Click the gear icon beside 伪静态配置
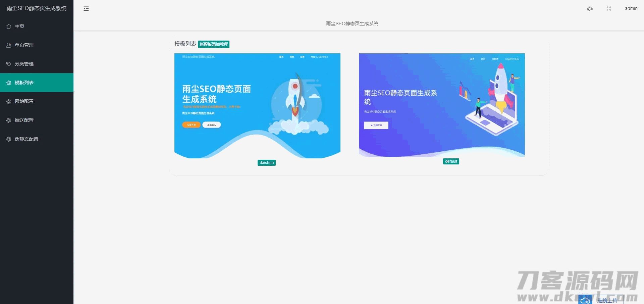The height and width of the screenshot is (304, 644). click(9, 139)
